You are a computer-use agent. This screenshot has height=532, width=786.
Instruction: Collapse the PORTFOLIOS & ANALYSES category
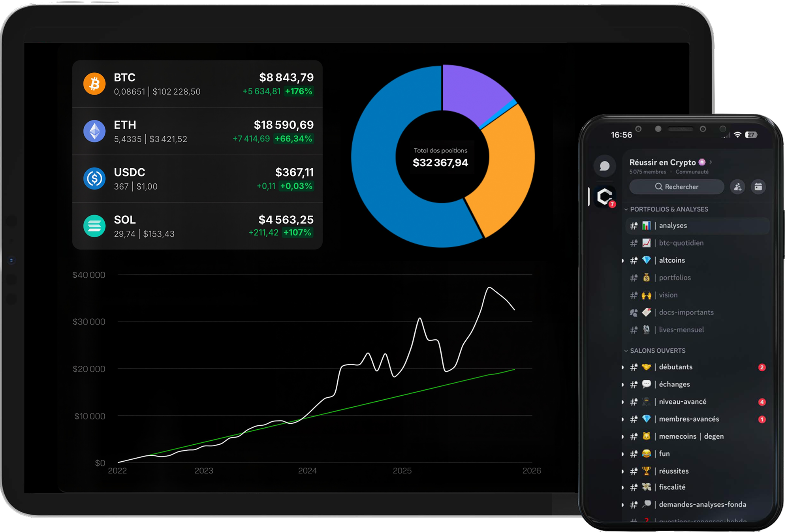point(668,209)
